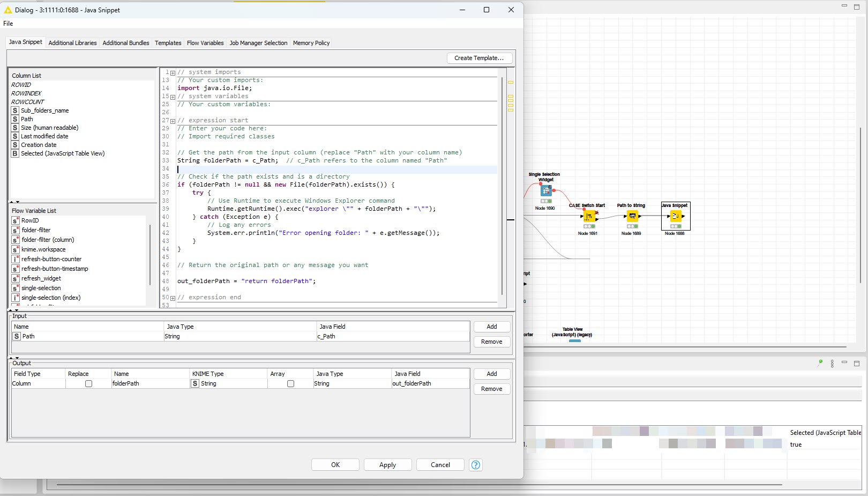Expand the expression start fold marker

(x=173, y=121)
